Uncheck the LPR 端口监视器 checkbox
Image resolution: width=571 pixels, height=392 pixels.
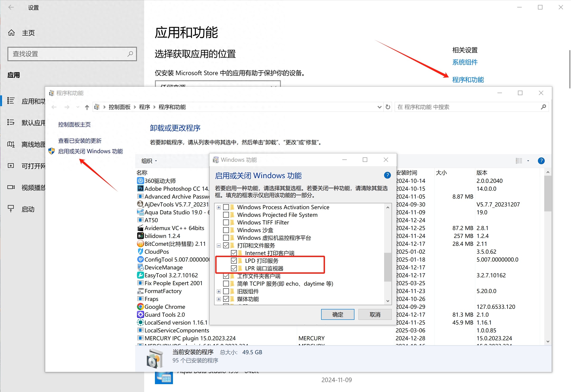(234, 268)
